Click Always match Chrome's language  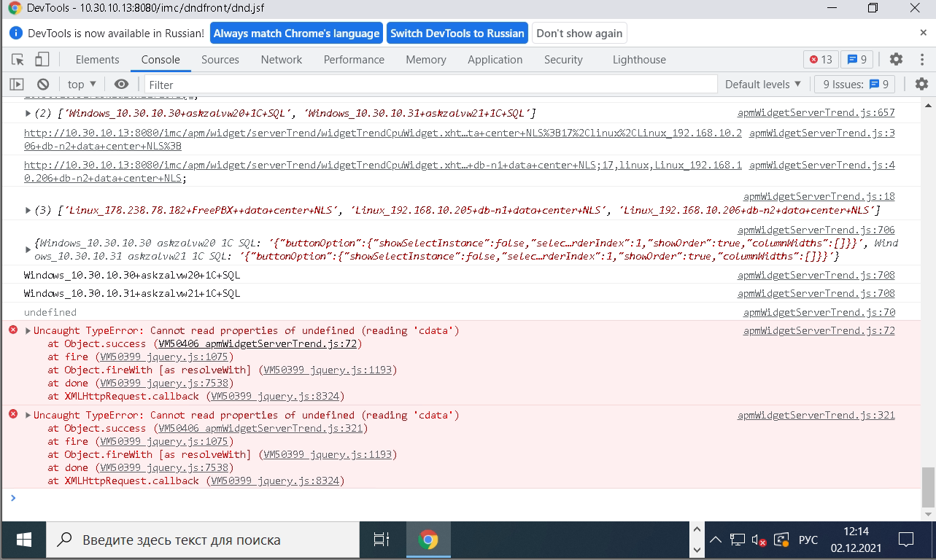click(x=297, y=34)
